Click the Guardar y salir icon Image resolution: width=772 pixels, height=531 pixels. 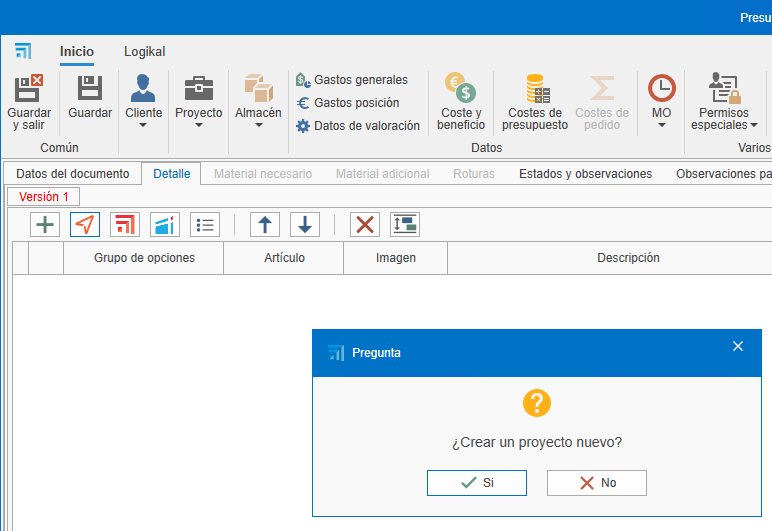pyautogui.click(x=29, y=88)
